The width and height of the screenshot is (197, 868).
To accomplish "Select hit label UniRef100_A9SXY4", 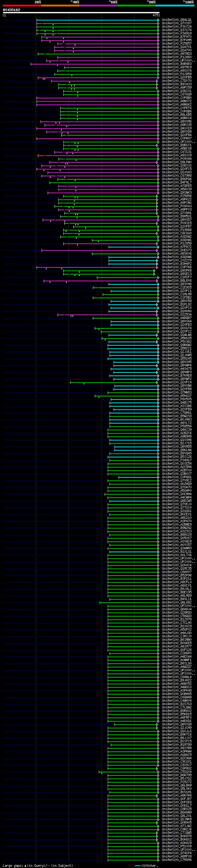I will point(176,71).
